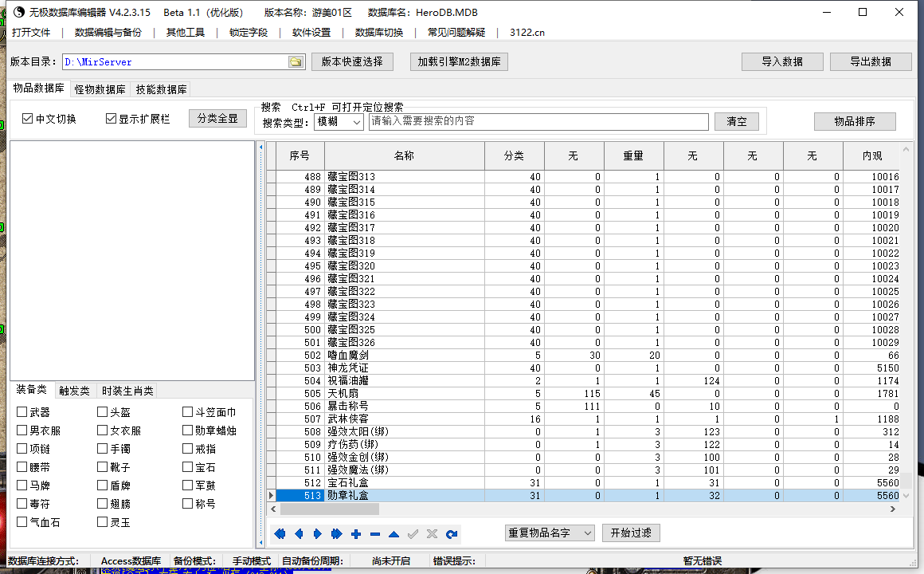This screenshot has width=924, height=574.
Task: Select the 宝石礼盒 name cell
Action: (405, 482)
